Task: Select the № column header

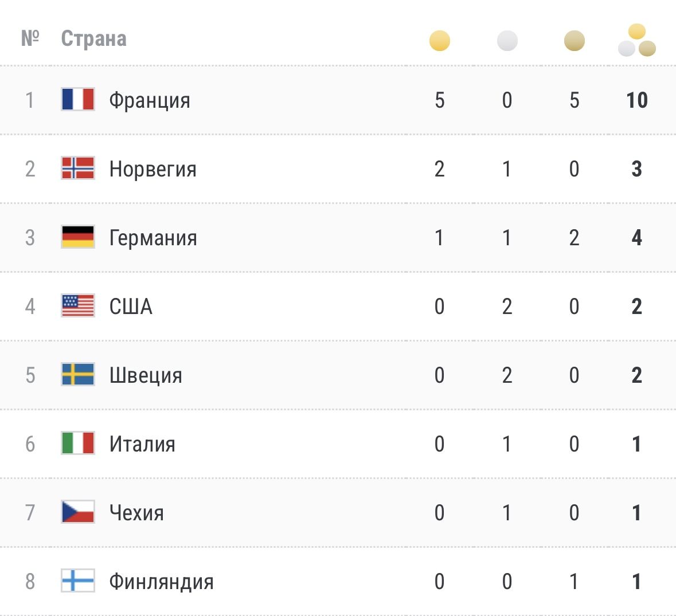Action: (x=30, y=39)
